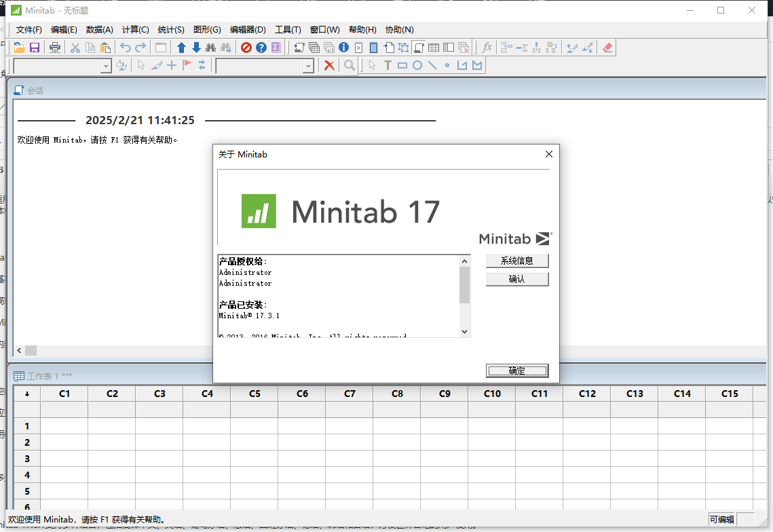The image size is (773, 532).
Task: Click the red X delete icon
Action: pos(329,65)
